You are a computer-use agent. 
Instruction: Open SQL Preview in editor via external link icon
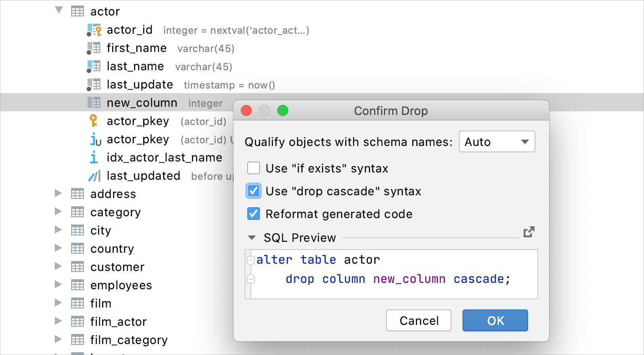pos(529,232)
